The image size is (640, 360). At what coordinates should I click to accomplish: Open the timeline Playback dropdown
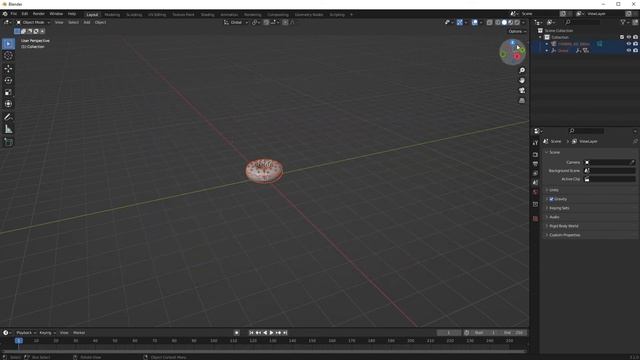coord(26,333)
